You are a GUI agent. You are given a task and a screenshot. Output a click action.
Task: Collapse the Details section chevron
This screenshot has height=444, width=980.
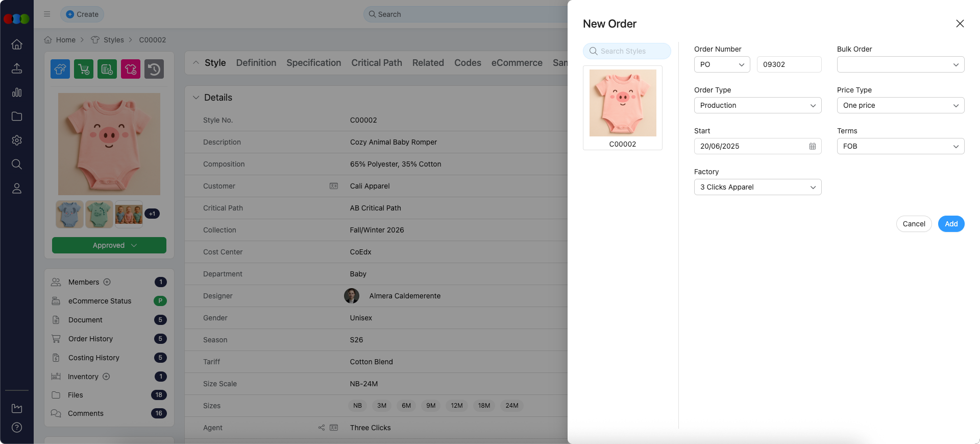196,98
